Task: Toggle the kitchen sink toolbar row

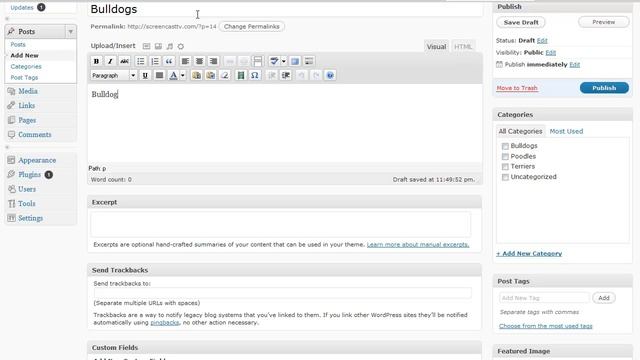Action: click(309, 61)
